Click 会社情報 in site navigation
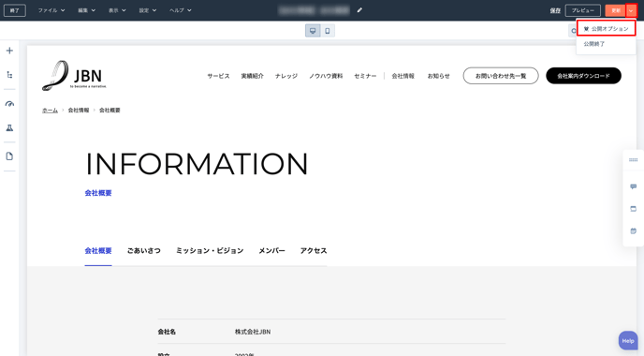Screen dimensions: 644x356 (402, 76)
